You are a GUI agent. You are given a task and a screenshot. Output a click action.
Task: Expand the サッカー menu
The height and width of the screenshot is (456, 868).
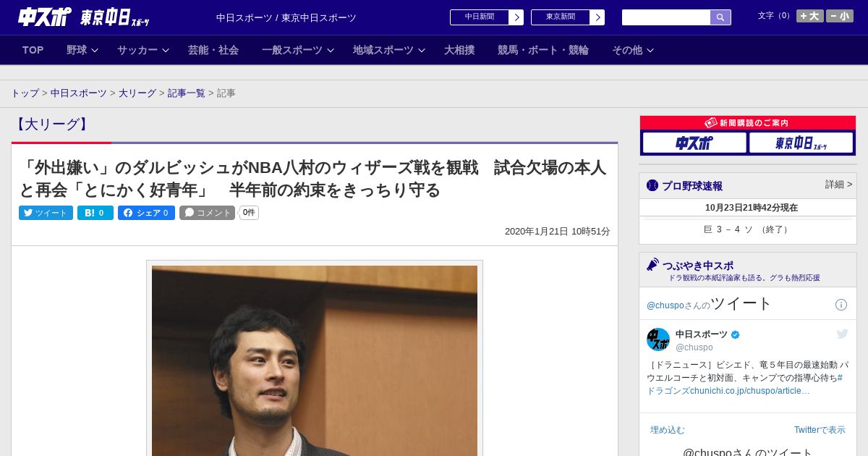click(143, 50)
